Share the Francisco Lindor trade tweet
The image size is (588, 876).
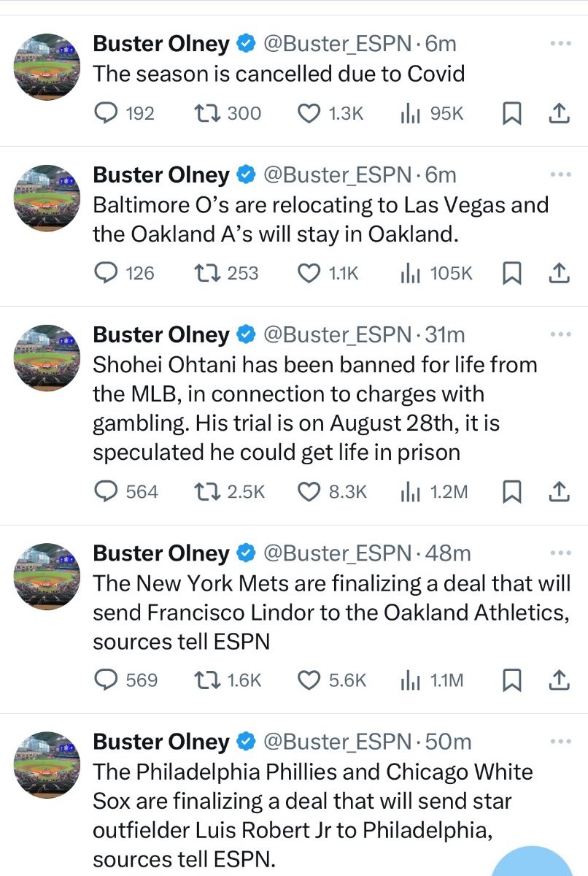click(x=557, y=680)
